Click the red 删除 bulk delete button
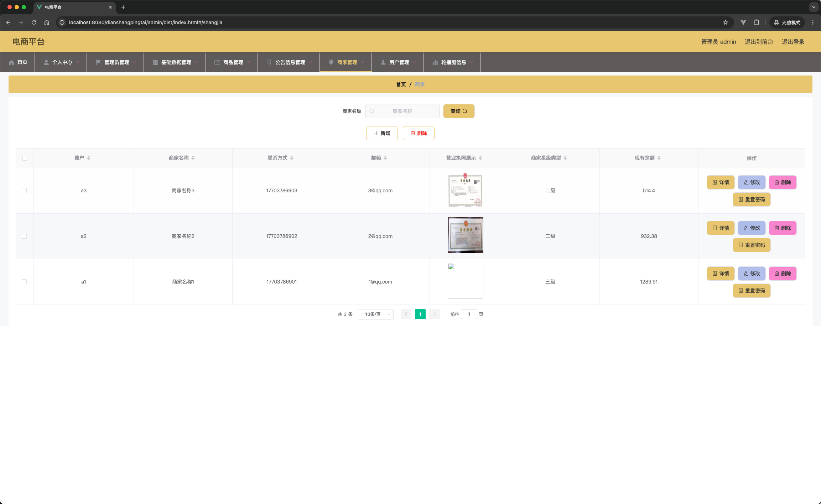Viewport: 821px width, 504px height. [419, 133]
